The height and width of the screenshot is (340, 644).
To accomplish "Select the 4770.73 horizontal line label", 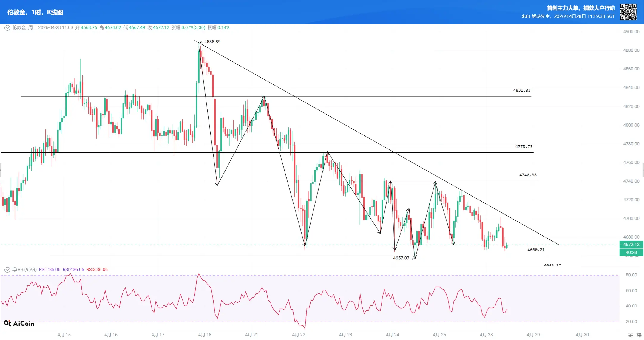I will (x=524, y=147).
